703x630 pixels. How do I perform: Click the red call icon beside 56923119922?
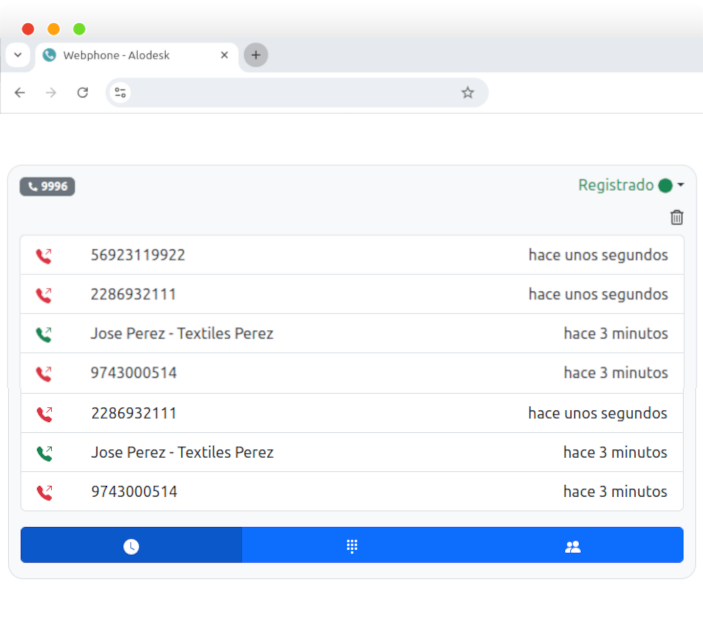(x=43, y=256)
